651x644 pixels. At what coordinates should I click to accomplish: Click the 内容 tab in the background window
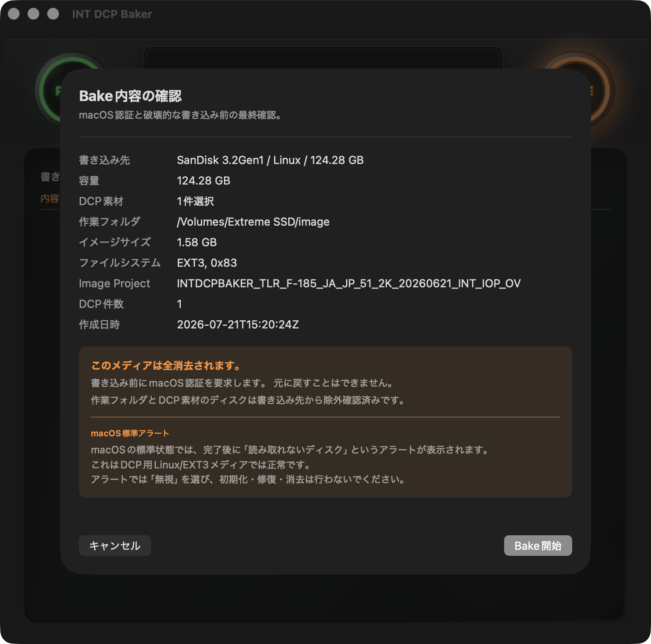point(50,199)
